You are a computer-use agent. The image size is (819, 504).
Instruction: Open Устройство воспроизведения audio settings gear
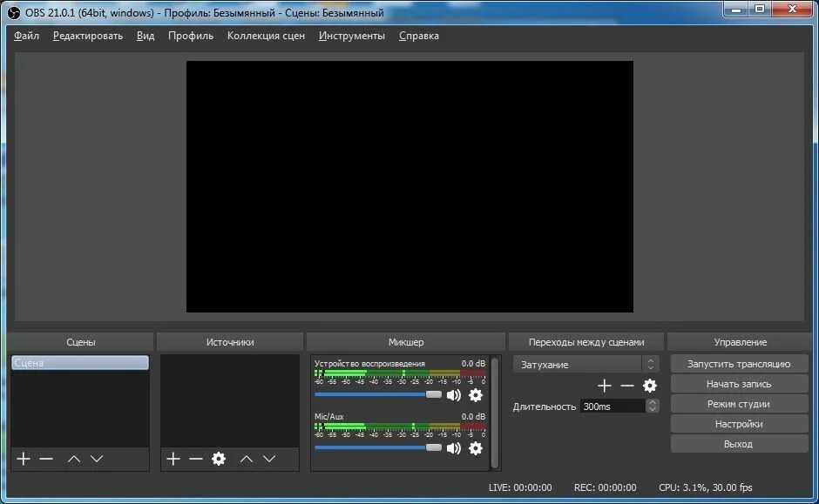[x=476, y=395]
